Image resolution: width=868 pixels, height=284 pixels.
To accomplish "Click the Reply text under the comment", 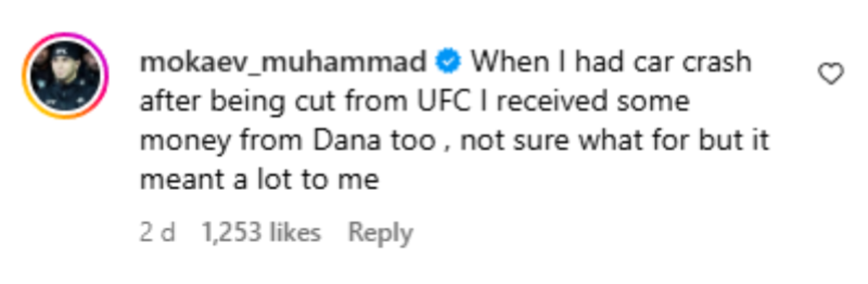I will point(380,233).
